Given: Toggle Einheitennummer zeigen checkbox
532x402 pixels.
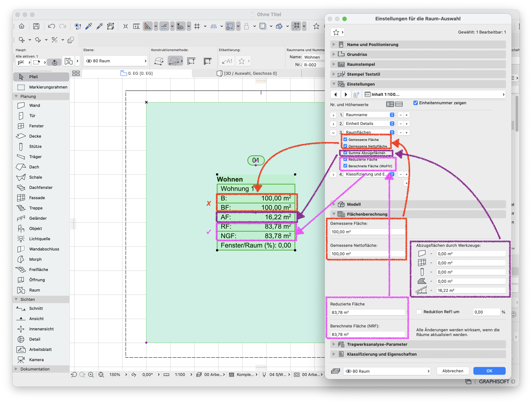Looking at the screenshot, I should (x=415, y=103).
